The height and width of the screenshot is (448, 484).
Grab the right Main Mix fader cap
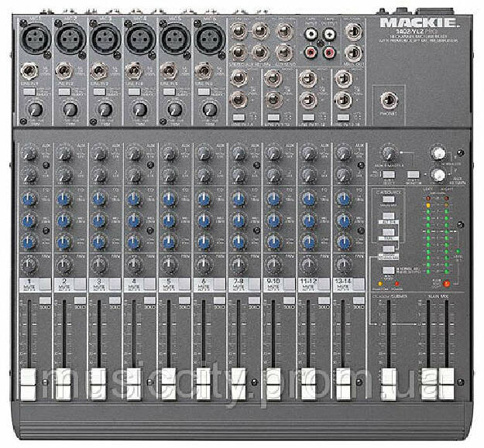tap(447, 384)
